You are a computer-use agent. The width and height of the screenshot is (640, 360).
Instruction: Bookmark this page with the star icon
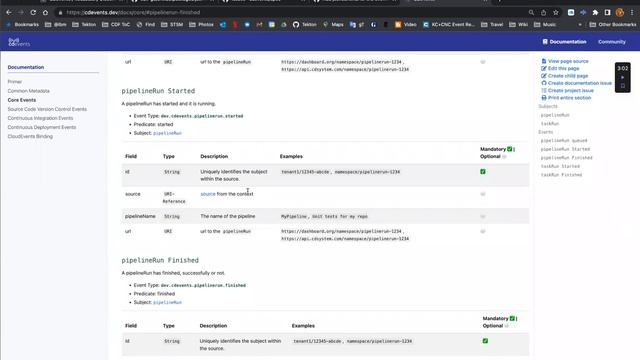click(556, 13)
